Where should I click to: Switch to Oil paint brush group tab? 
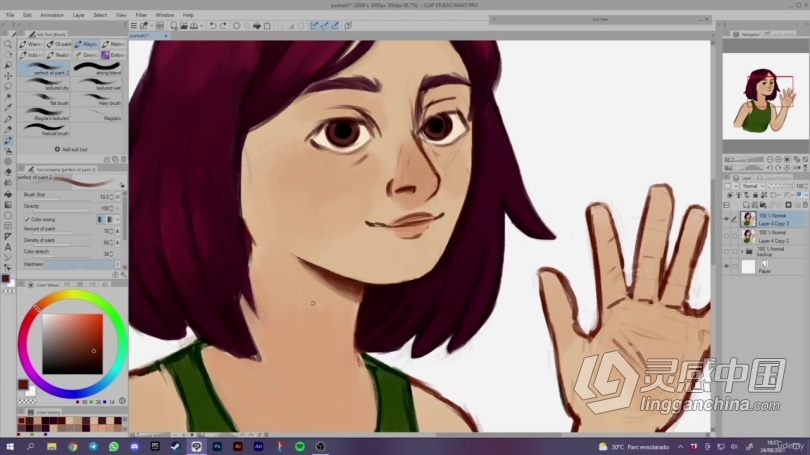pyautogui.click(x=59, y=44)
